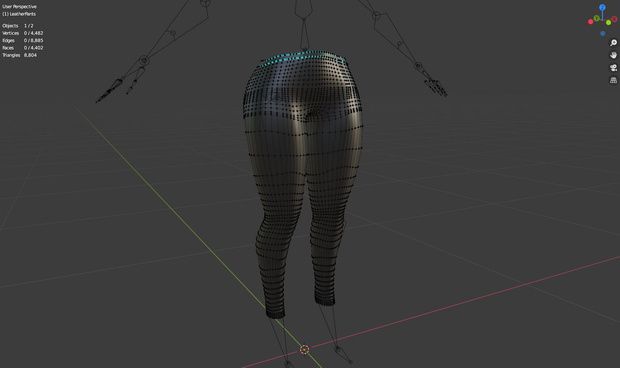The height and width of the screenshot is (368, 620).
Task: Snap view to the blue Z axis
Action: pos(602,8)
